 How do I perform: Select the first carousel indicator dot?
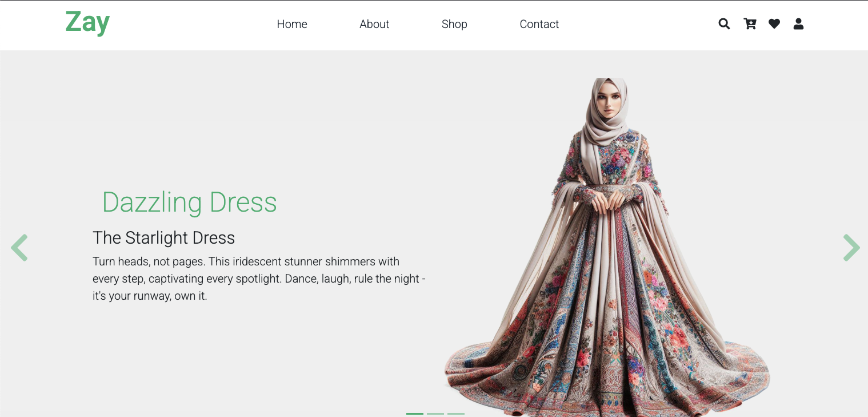[x=415, y=414]
